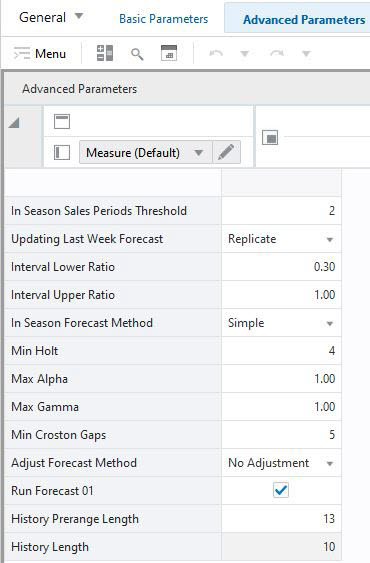
Task: Click the small square icon on column axis
Action: [270, 137]
